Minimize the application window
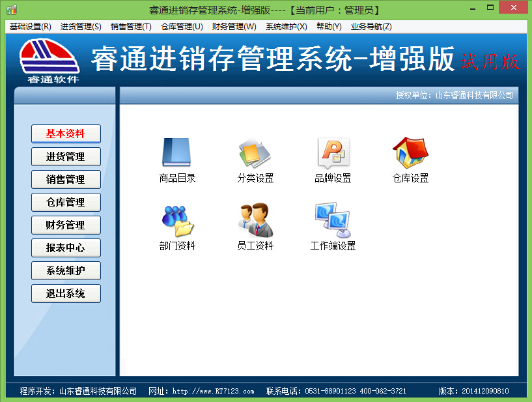The height and width of the screenshot is (402, 532). coord(473,8)
